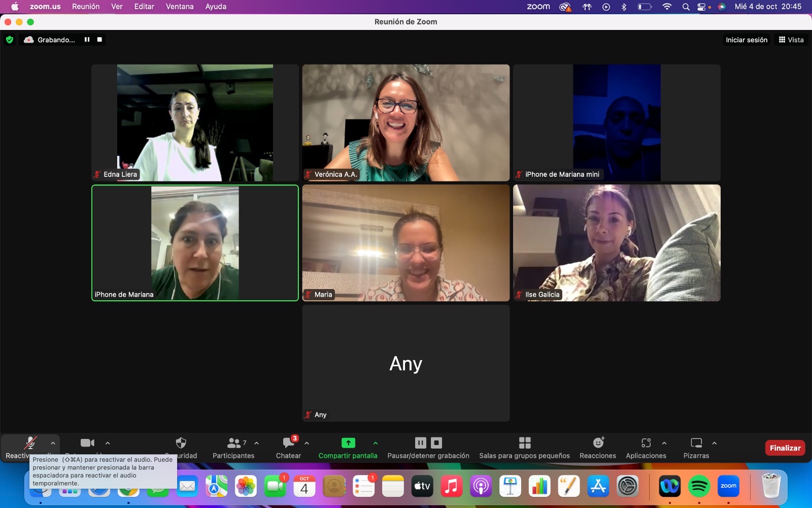Select the highlighted iPhone de Mariana tile

click(x=195, y=243)
